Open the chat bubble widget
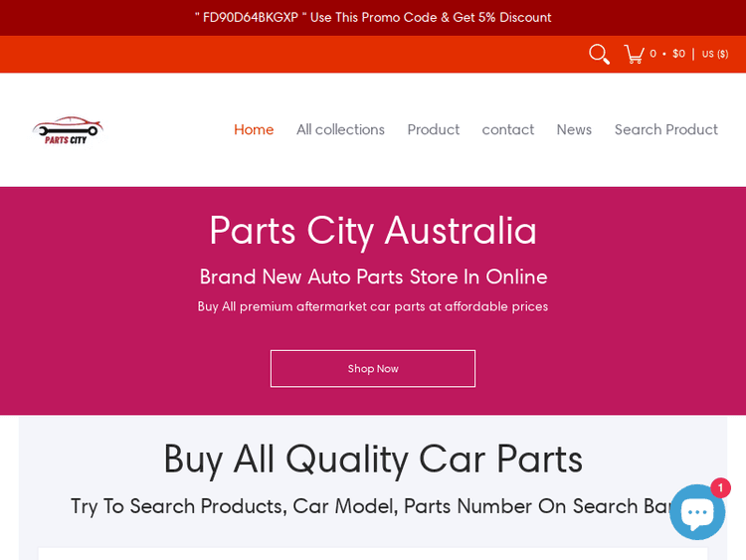Viewport: 746px width, 560px height. 697,512
